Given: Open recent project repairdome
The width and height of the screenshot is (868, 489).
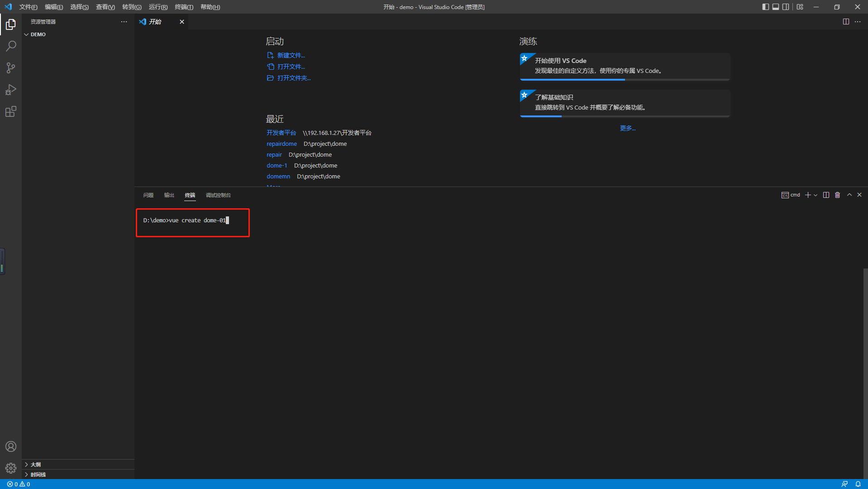Looking at the screenshot, I should (x=281, y=144).
